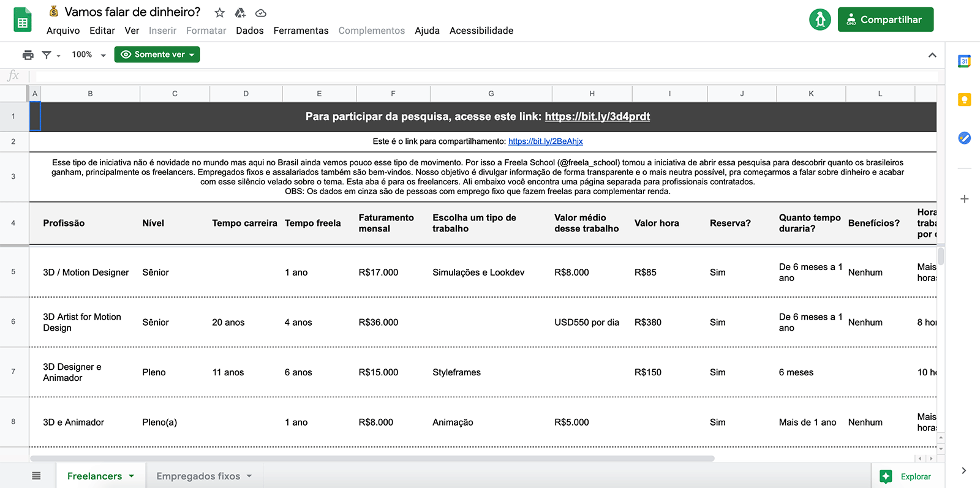Select column G header
980x488 pixels.
[x=491, y=94]
